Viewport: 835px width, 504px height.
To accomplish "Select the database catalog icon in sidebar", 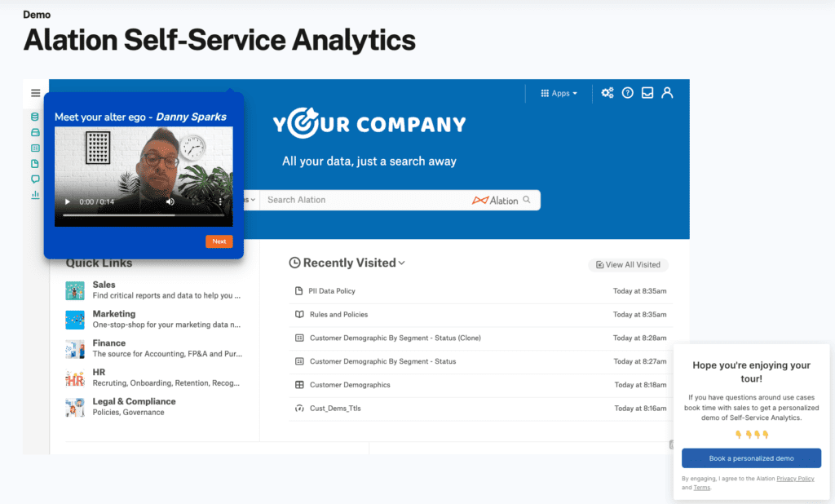I will [36, 116].
